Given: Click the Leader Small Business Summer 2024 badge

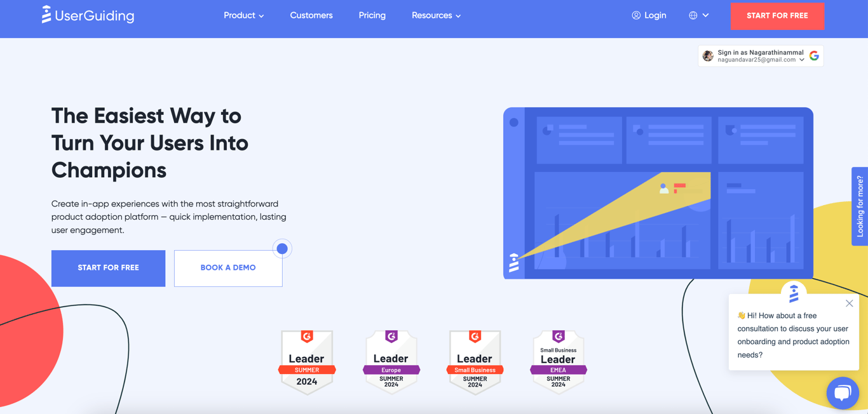Looking at the screenshot, I should pos(475,362).
